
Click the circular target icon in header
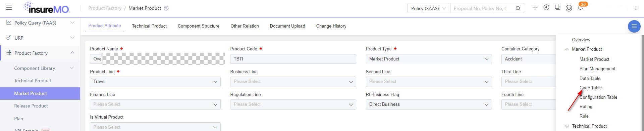coord(569,8)
